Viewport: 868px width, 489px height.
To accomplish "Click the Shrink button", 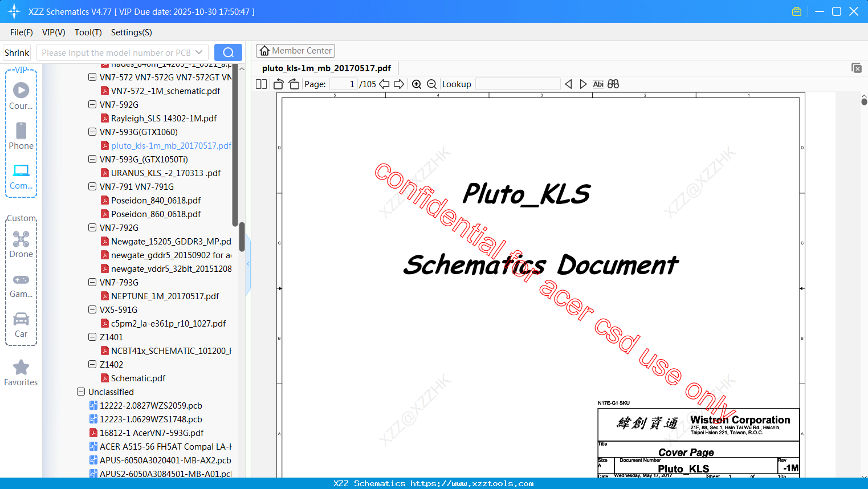I will point(17,52).
